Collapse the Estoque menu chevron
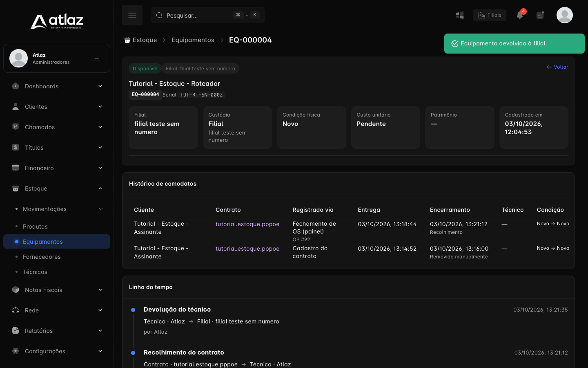588x368 pixels. click(100, 188)
